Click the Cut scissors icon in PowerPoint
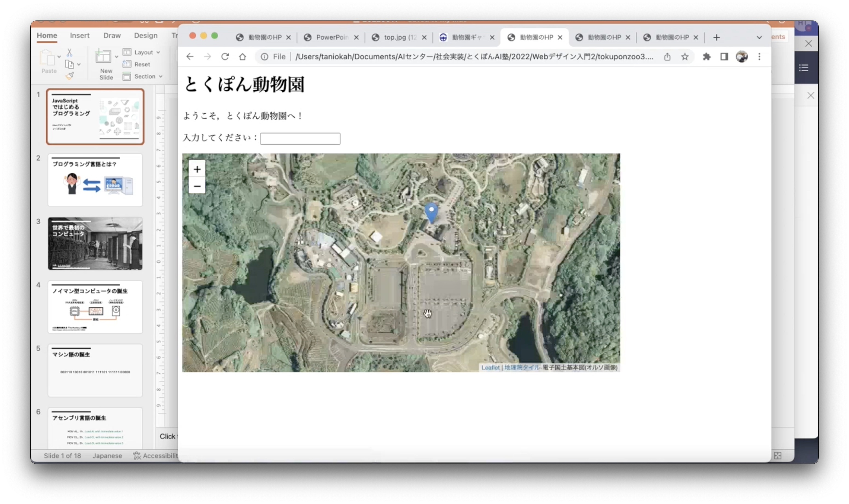The image size is (849, 504). [x=69, y=52]
